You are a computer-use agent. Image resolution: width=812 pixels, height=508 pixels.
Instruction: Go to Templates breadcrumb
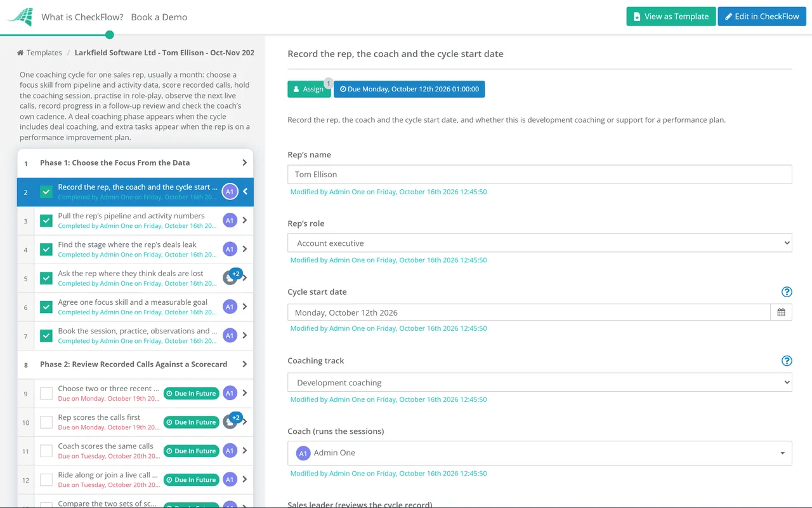pos(44,53)
